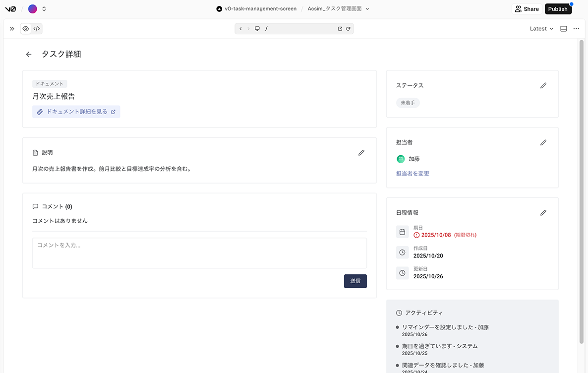Open the workspace switcher chevrons
The image size is (588, 373).
44,9
